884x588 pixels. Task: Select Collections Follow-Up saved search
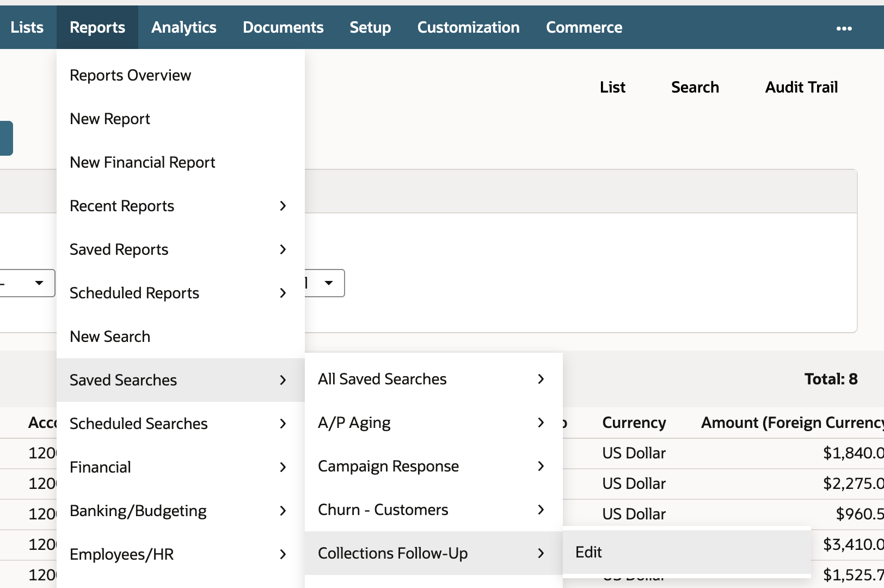click(x=433, y=553)
